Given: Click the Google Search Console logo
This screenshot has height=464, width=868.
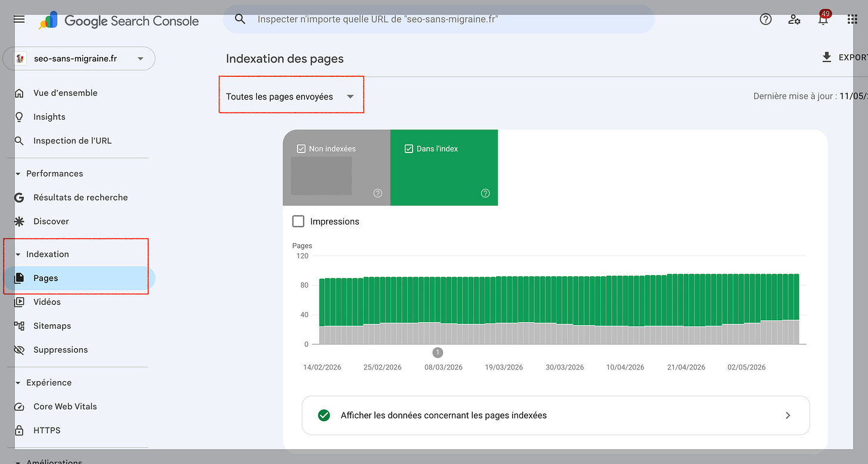Looking at the screenshot, I should 119,20.
